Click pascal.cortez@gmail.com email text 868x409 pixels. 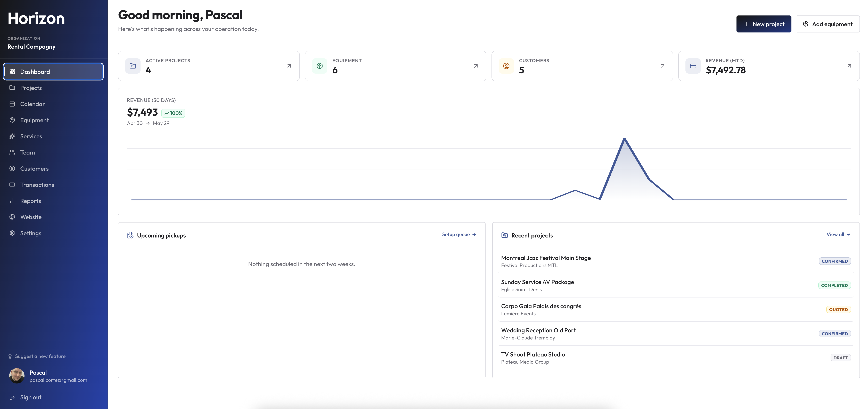(58, 380)
